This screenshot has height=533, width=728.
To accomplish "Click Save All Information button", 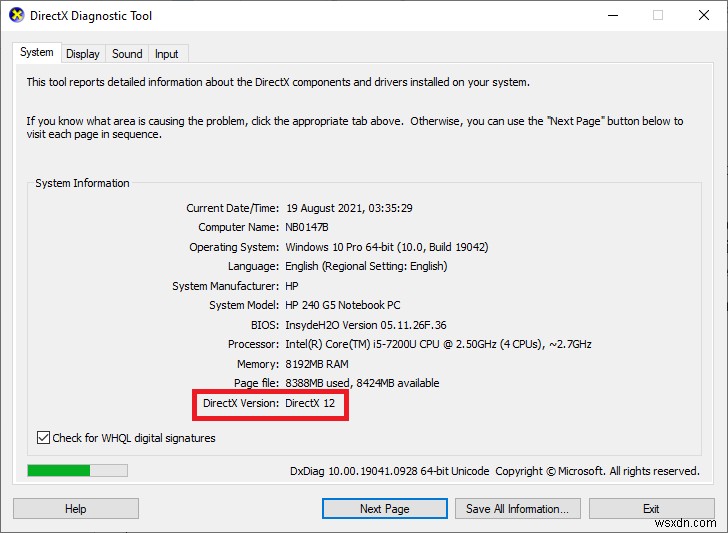I will point(518,509).
